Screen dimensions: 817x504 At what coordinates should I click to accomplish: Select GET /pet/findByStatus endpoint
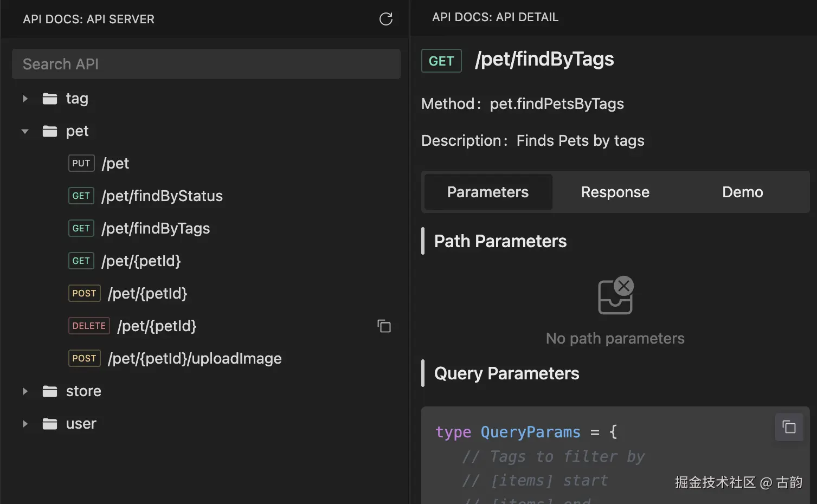coord(162,196)
